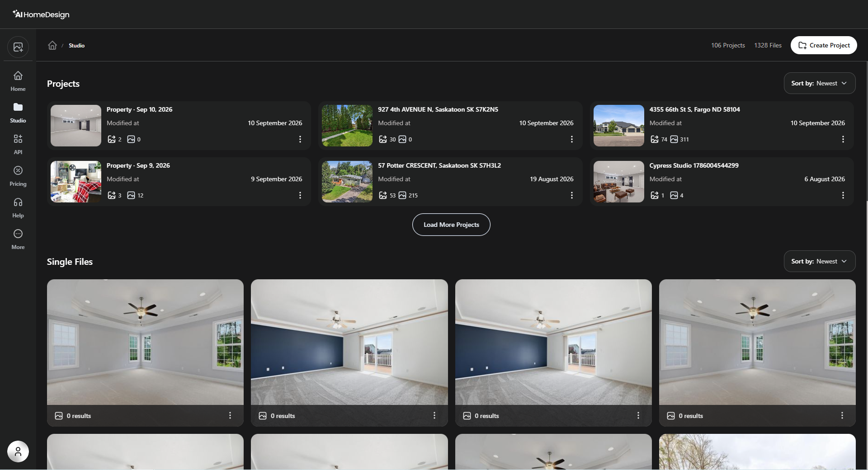The image size is (868, 470).
Task: Open Help in the sidebar
Action: tap(18, 208)
